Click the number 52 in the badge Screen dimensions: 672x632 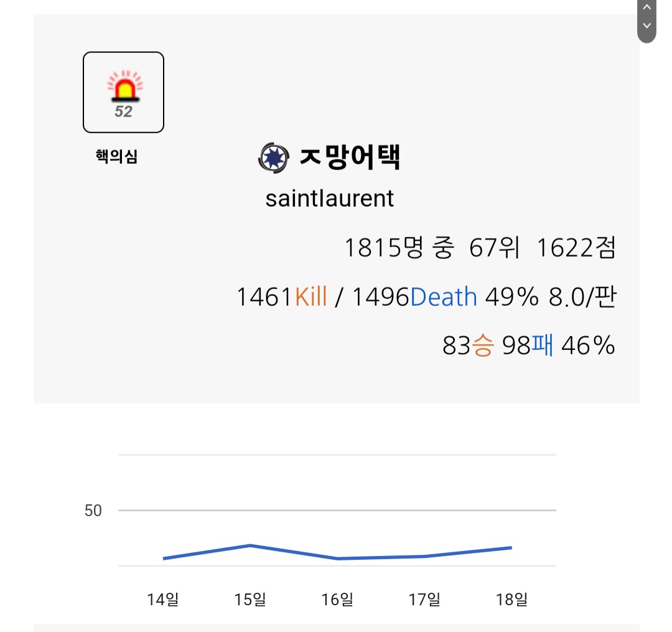[x=123, y=112]
